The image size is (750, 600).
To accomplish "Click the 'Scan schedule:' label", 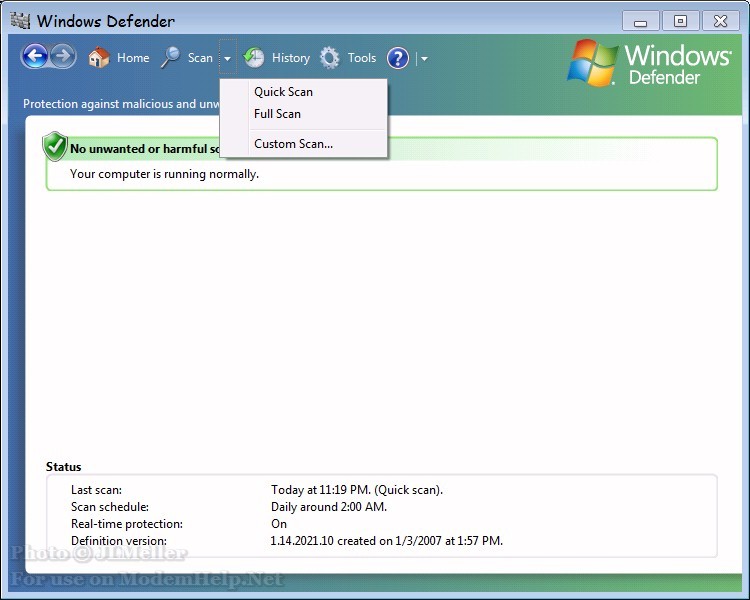I will [x=110, y=507].
